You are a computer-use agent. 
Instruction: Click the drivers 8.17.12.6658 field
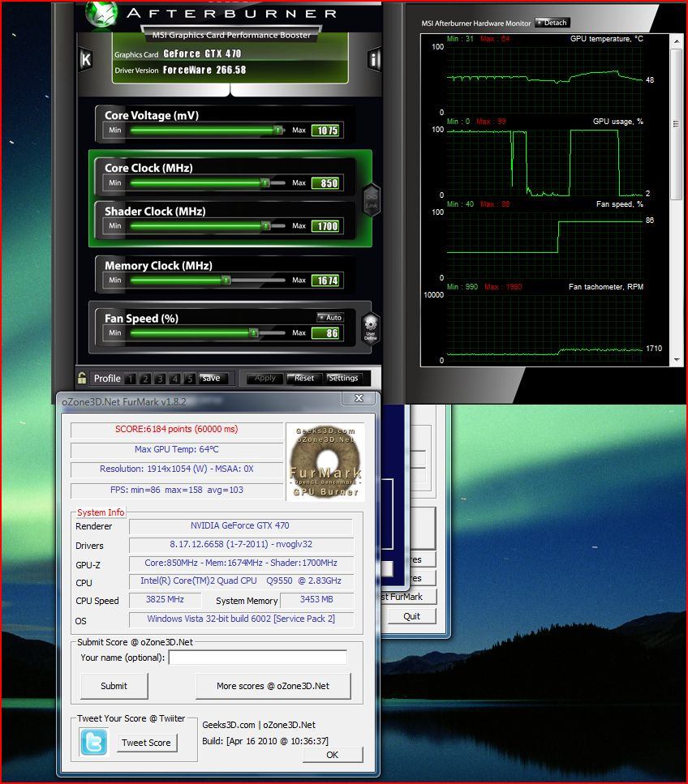coord(241,544)
